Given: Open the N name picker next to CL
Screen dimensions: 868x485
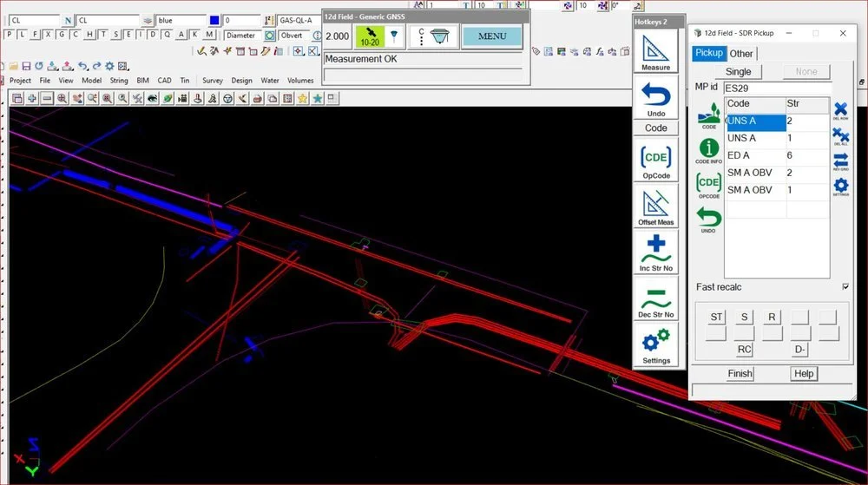Looking at the screenshot, I should (68, 21).
